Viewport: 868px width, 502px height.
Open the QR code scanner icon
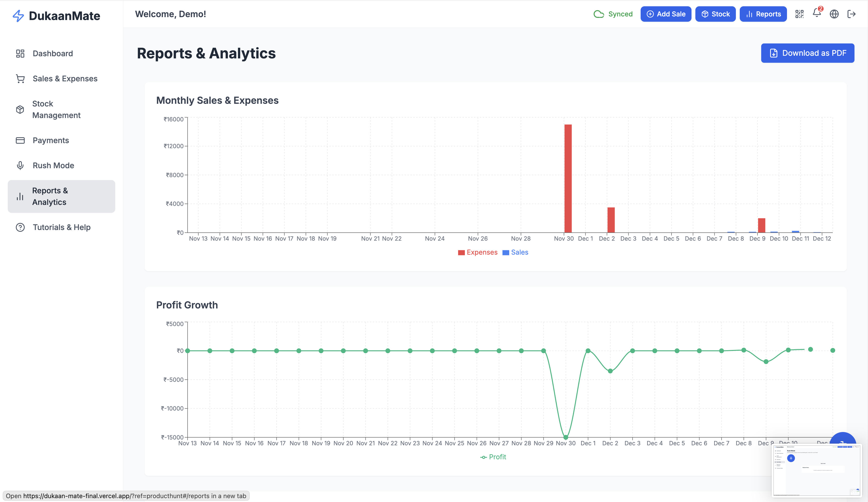point(799,14)
